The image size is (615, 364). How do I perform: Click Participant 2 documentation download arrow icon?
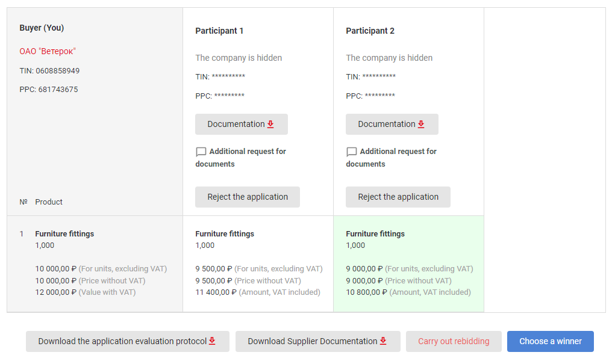[x=421, y=124]
